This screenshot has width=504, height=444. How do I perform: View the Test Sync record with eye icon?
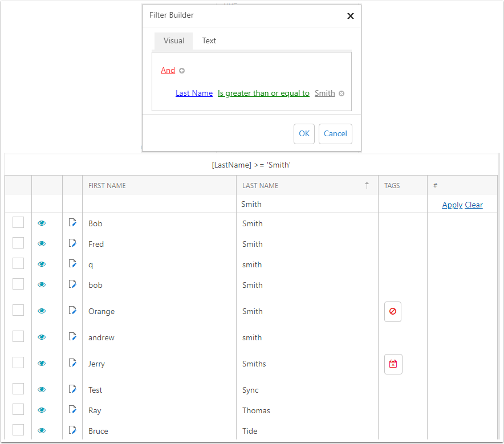pyautogui.click(x=42, y=389)
